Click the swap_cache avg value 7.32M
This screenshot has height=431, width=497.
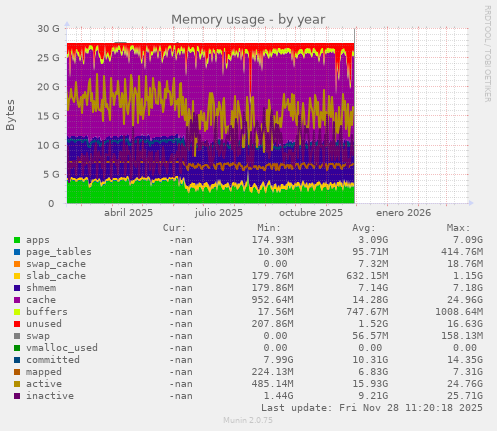373,264
